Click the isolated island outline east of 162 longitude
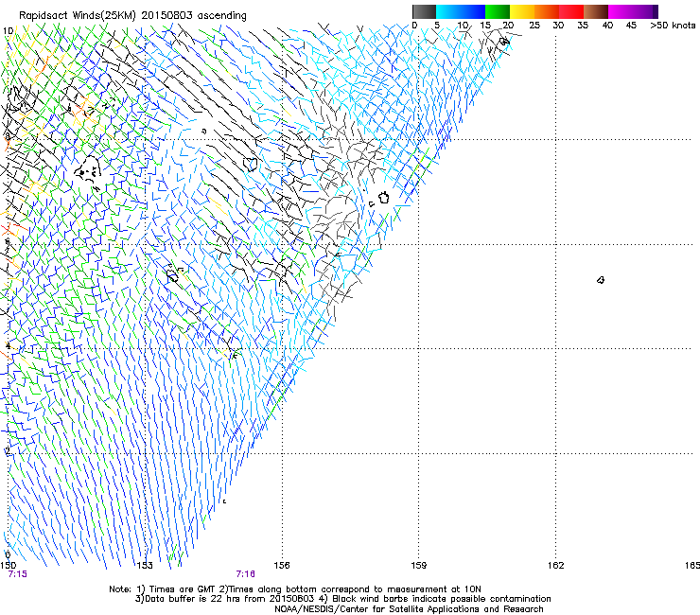 (601, 280)
